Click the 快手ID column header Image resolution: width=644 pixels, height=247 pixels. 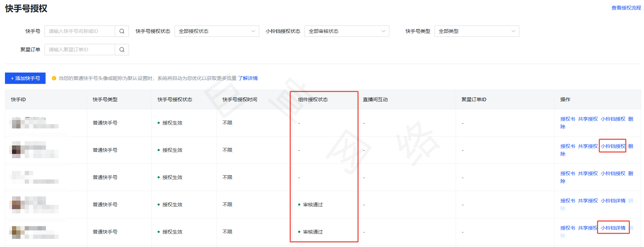18,99
